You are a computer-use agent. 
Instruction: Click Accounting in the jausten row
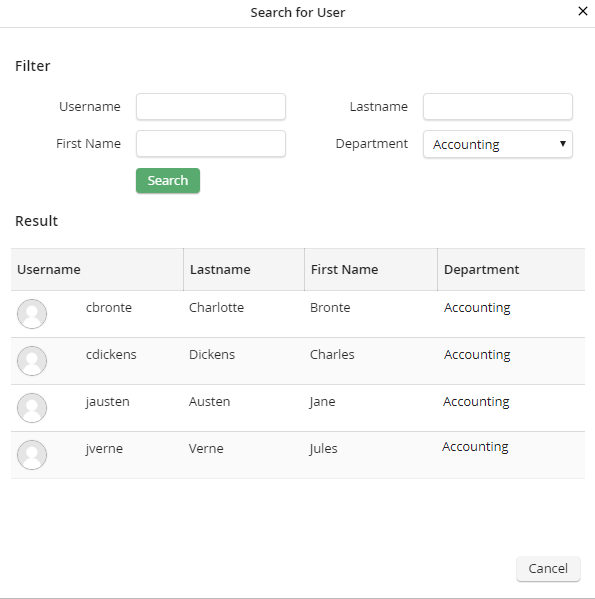[x=476, y=402]
